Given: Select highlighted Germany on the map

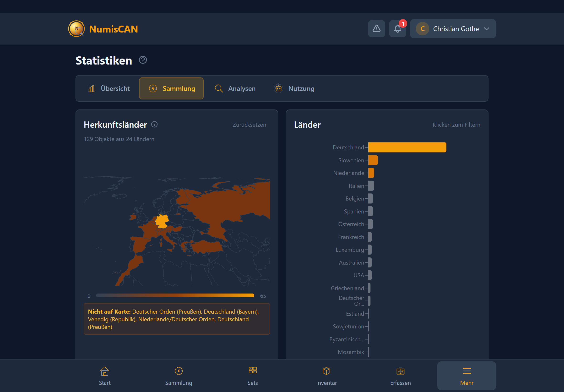Looking at the screenshot, I should pos(162,221).
